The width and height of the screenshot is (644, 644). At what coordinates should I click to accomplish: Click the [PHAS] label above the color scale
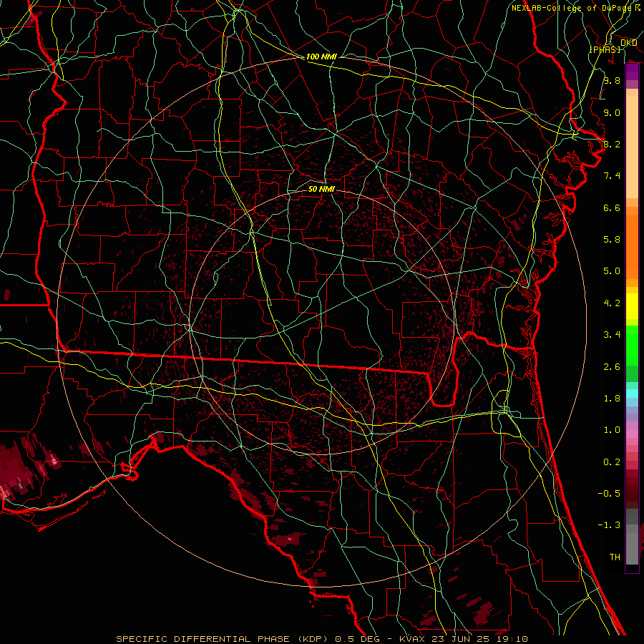(x=605, y=49)
